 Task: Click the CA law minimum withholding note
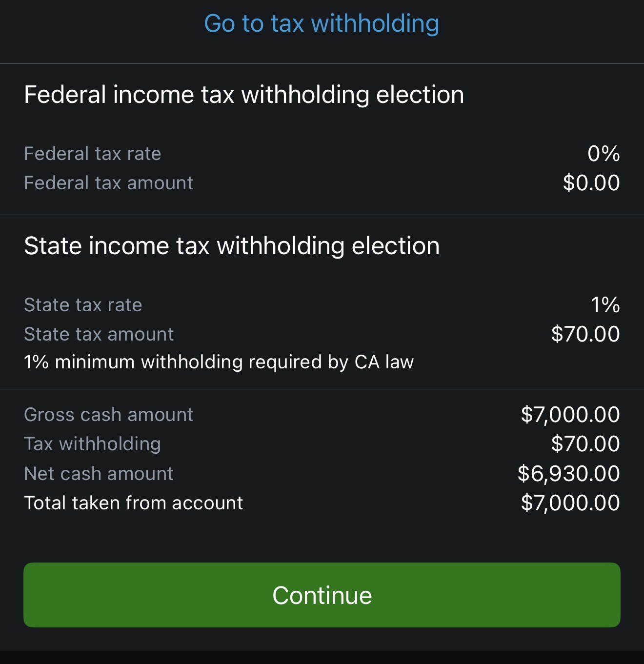pyautogui.click(x=219, y=362)
